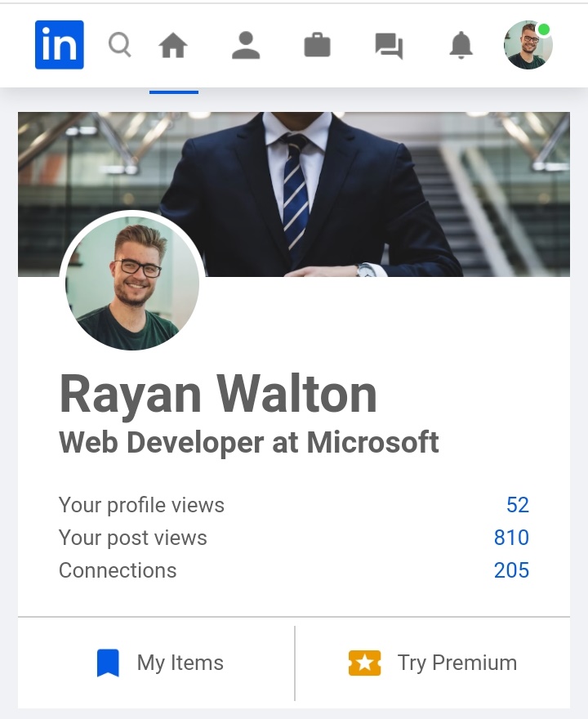The width and height of the screenshot is (588, 719).
Task: Open Messaging chat bubbles icon
Action: point(389,46)
